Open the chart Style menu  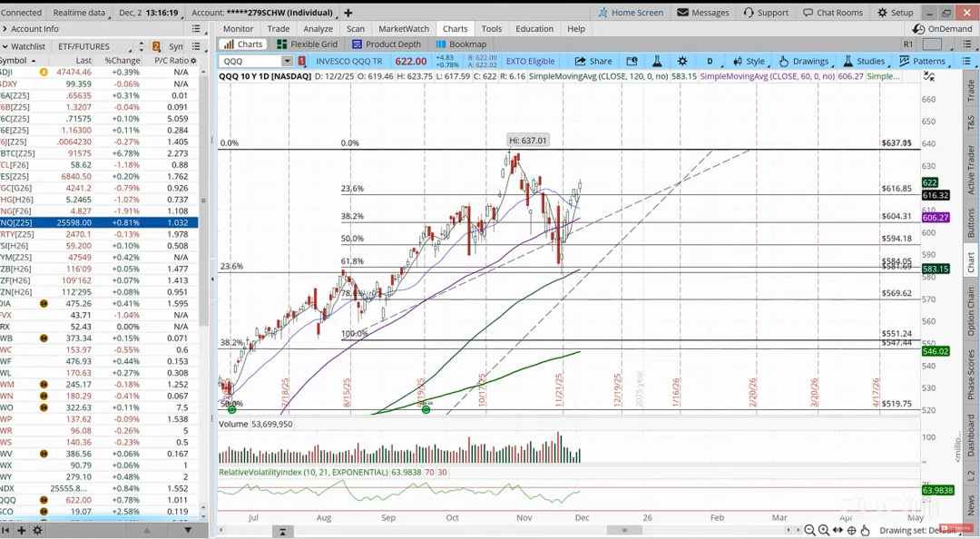(749, 62)
